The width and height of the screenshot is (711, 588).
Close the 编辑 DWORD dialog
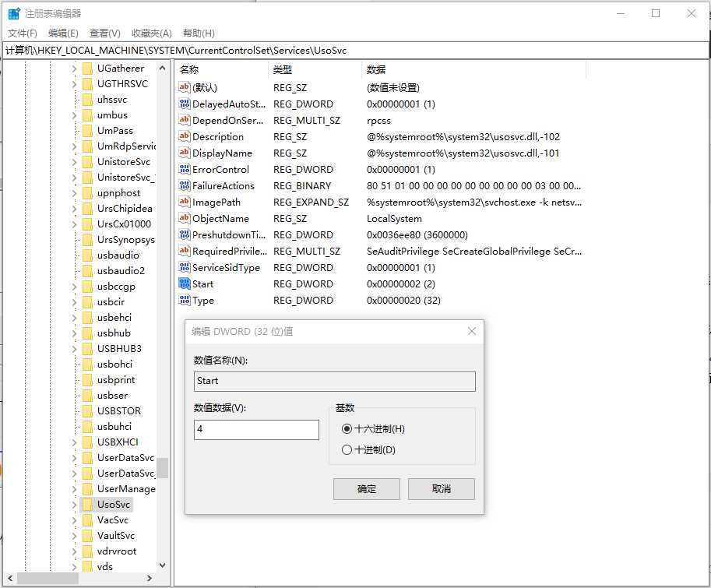click(472, 331)
